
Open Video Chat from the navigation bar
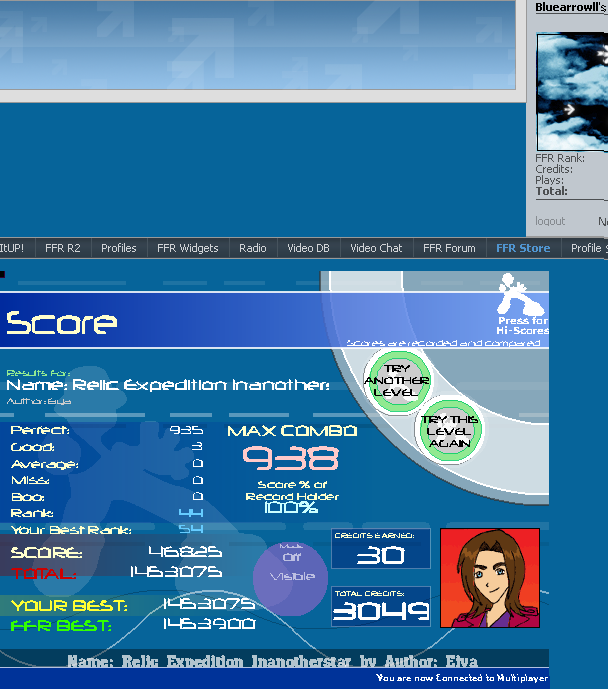376,248
